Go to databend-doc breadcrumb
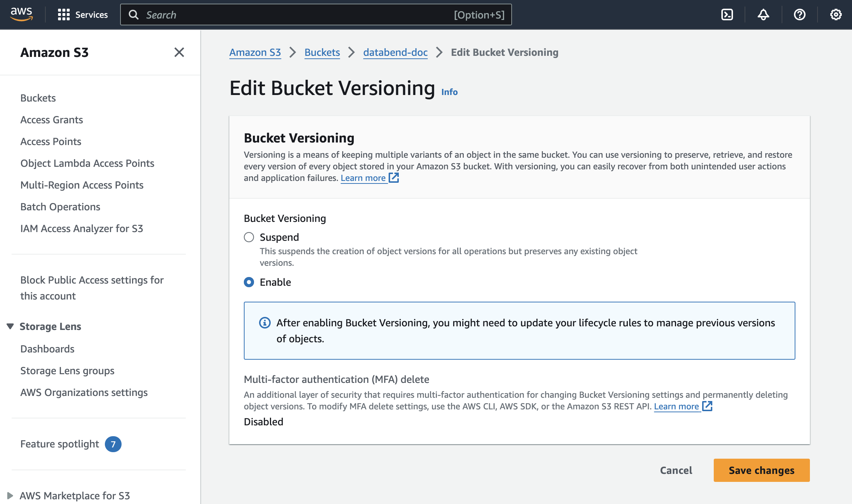 (395, 52)
